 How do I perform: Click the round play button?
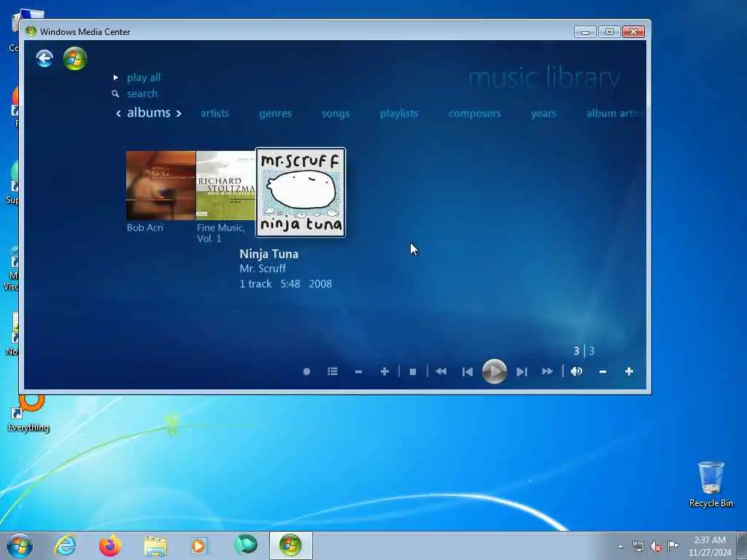pos(494,371)
